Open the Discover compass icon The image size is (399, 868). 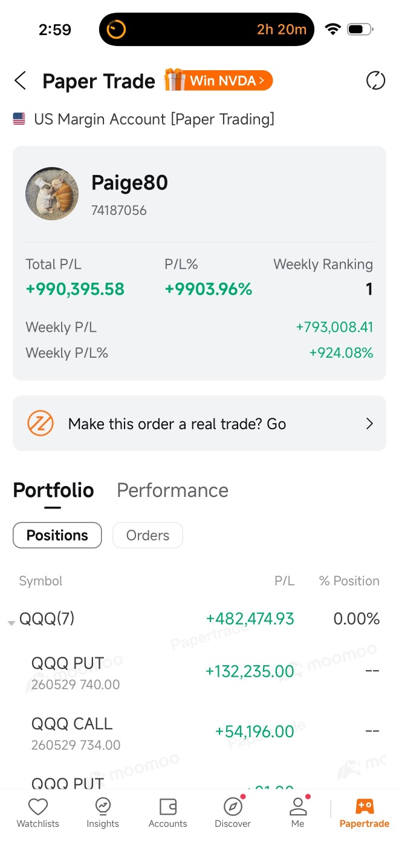point(233,806)
